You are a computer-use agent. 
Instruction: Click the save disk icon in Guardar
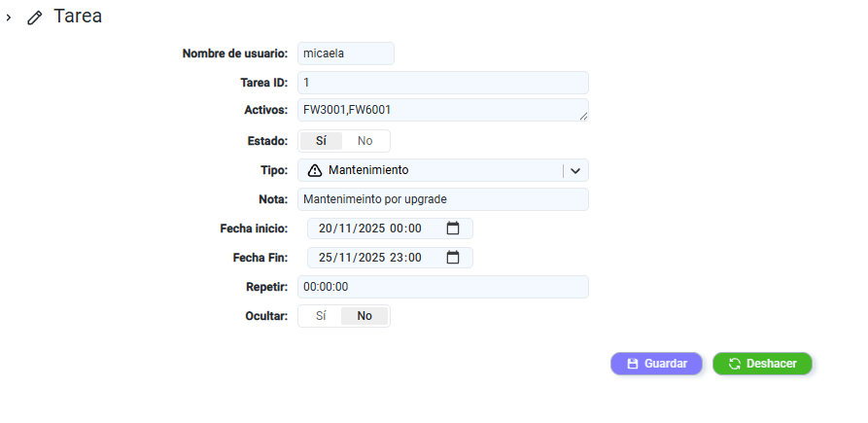[x=632, y=364]
